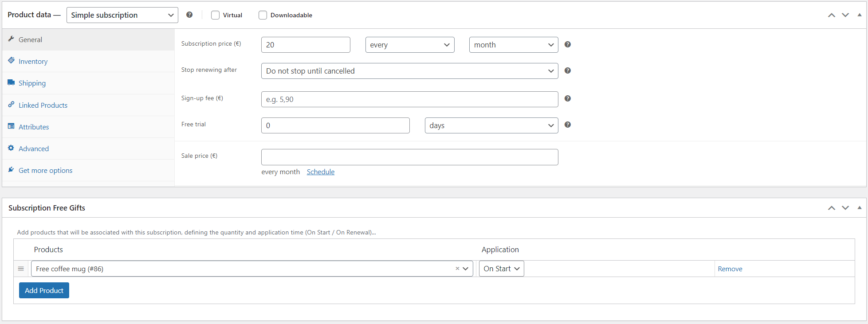This screenshot has width=868, height=324.
Task: Click help icon next to Sign-up fee
Action: [x=567, y=98]
